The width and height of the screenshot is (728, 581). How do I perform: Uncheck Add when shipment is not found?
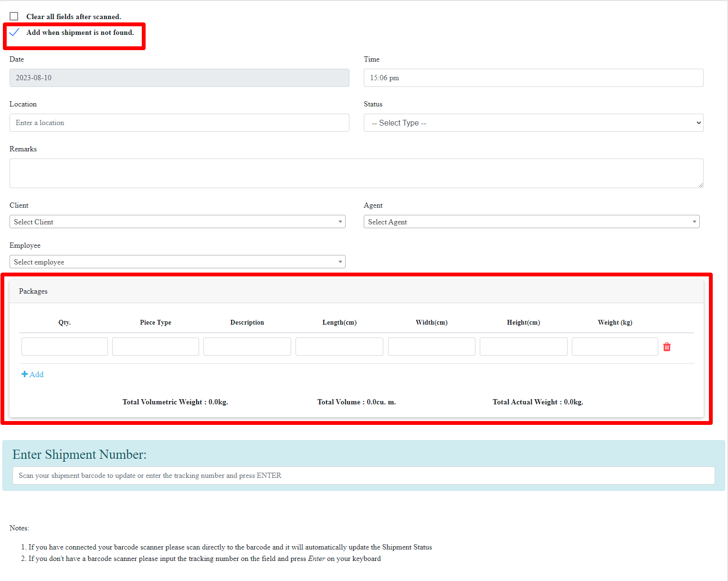[14, 32]
